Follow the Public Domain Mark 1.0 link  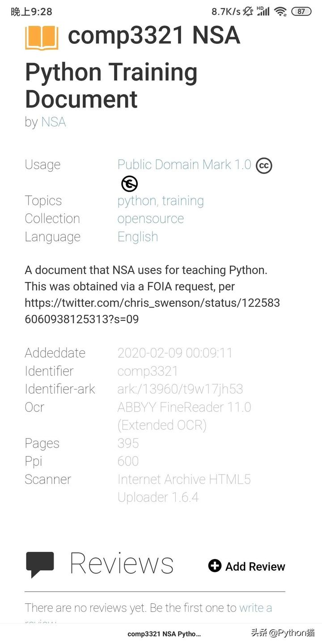[184, 165]
